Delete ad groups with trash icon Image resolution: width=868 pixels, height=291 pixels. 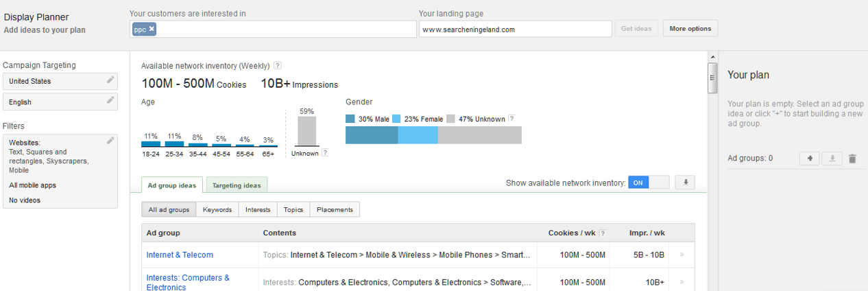coord(852,159)
